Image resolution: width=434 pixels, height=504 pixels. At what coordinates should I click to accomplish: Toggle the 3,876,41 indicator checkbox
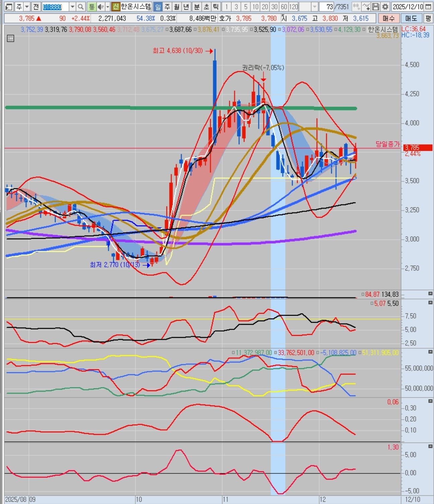[195, 30]
